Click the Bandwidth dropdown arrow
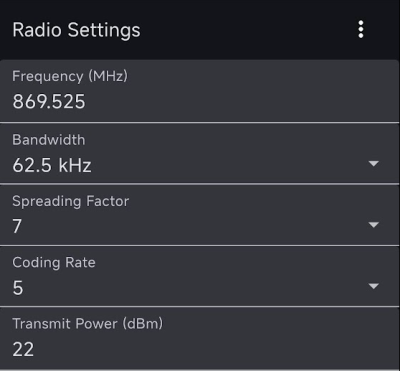 (374, 163)
